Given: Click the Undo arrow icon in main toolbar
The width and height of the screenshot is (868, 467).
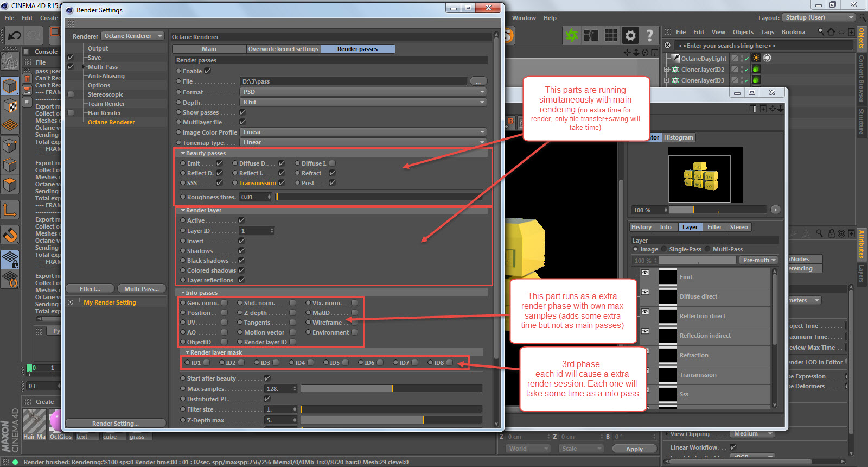Looking at the screenshot, I should tap(14, 36).
